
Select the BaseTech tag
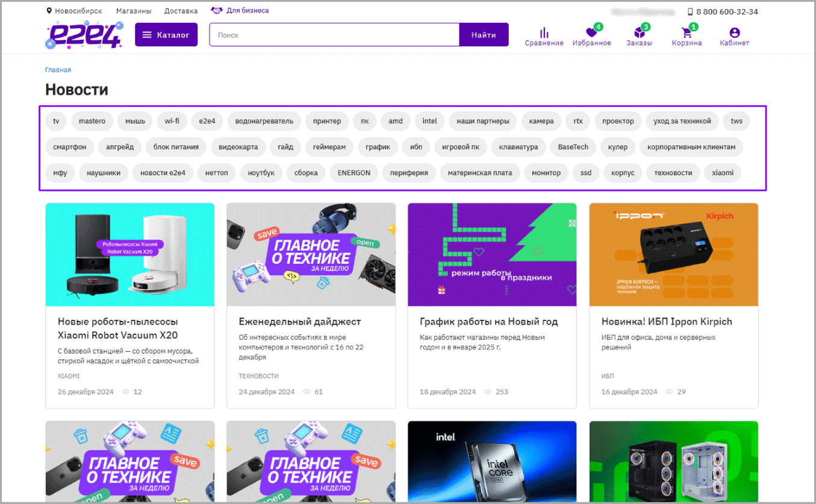pos(573,147)
